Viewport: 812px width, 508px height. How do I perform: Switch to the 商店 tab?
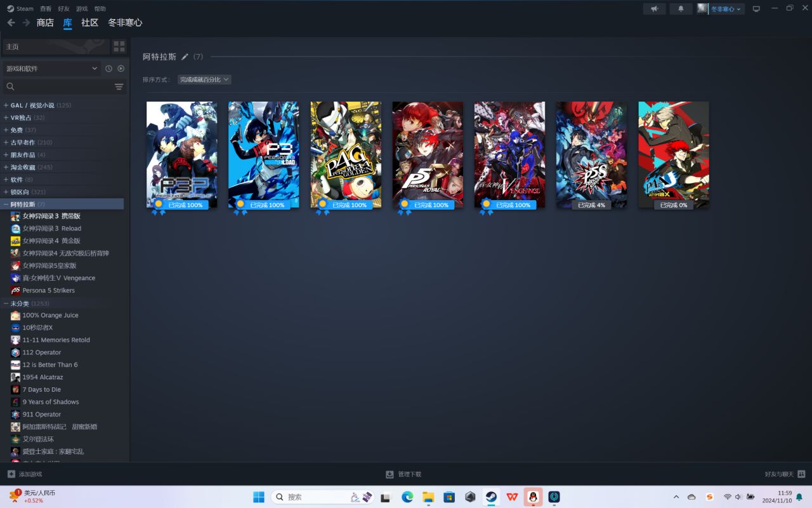click(x=45, y=23)
